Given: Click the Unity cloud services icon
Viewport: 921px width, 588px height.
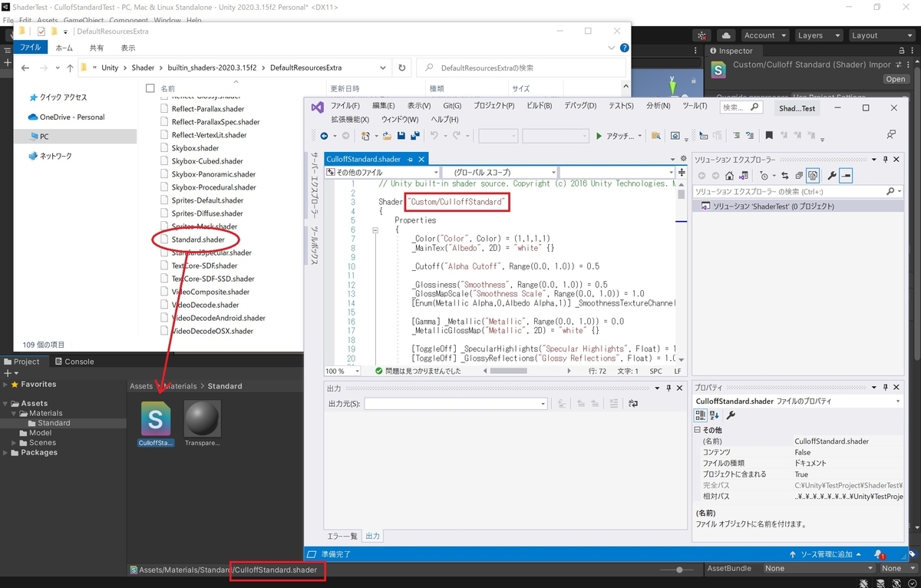Looking at the screenshot, I should pos(725,35).
